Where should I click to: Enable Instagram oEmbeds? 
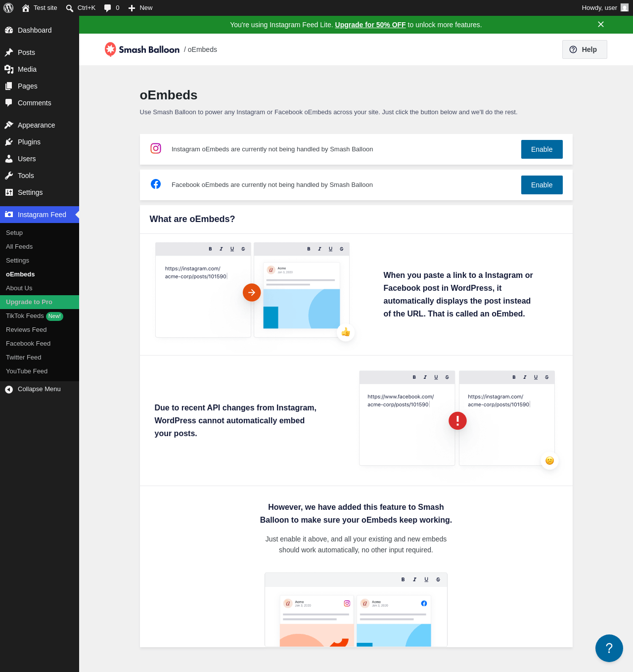click(542, 149)
